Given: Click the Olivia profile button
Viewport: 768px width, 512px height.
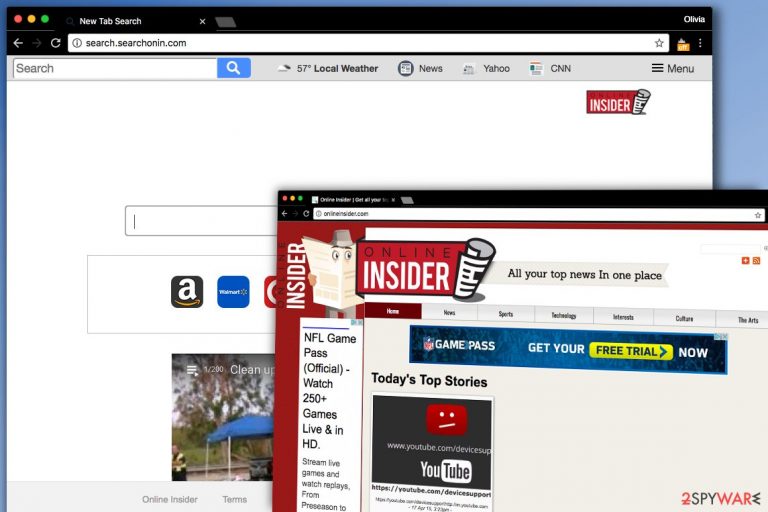Looking at the screenshot, I should (694, 20).
